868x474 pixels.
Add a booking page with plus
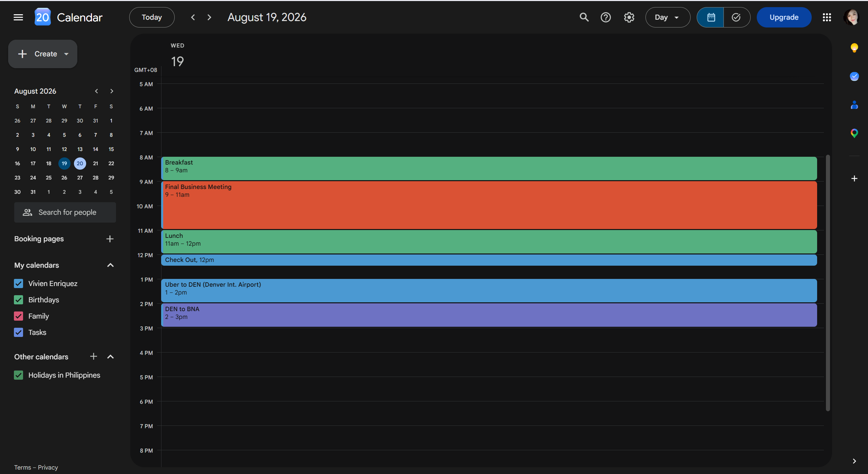110,239
